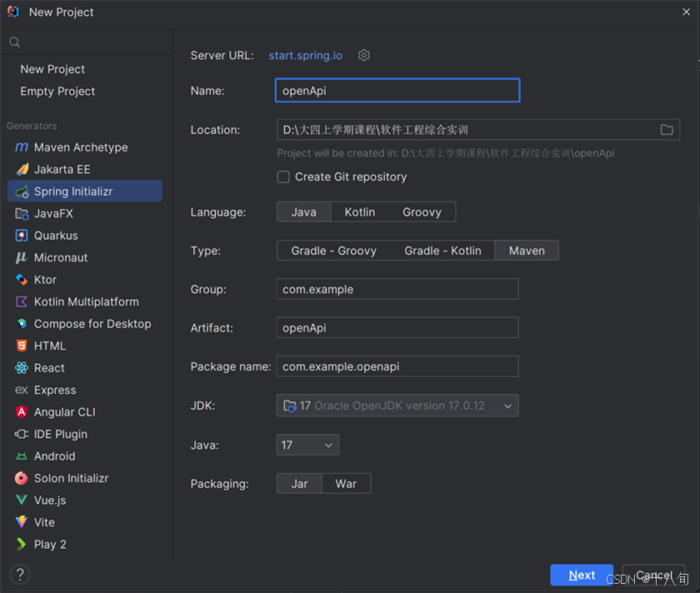The image size is (700, 593).
Task: Click the Compose for Desktop label
Action: (92, 324)
